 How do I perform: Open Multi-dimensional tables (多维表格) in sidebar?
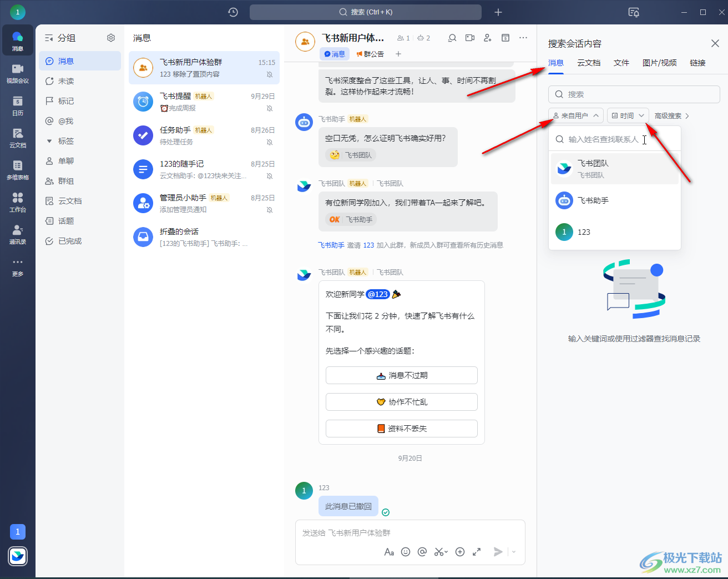click(x=18, y=169)
